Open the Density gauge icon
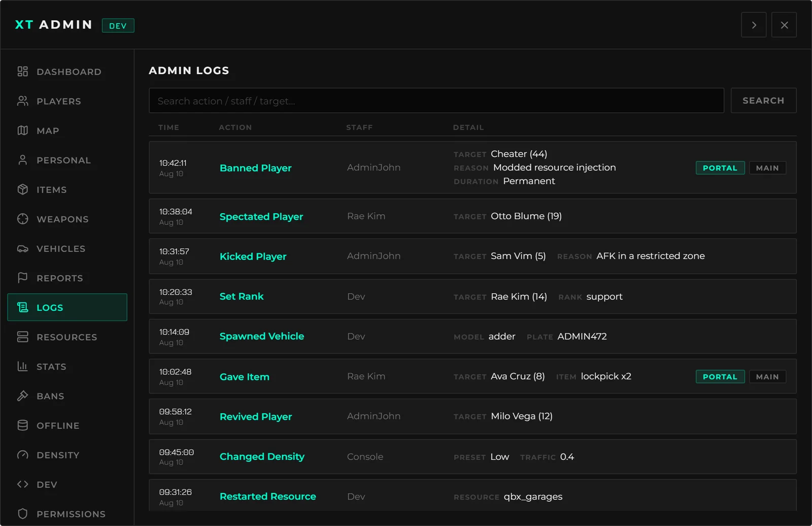 click(22, 454)
